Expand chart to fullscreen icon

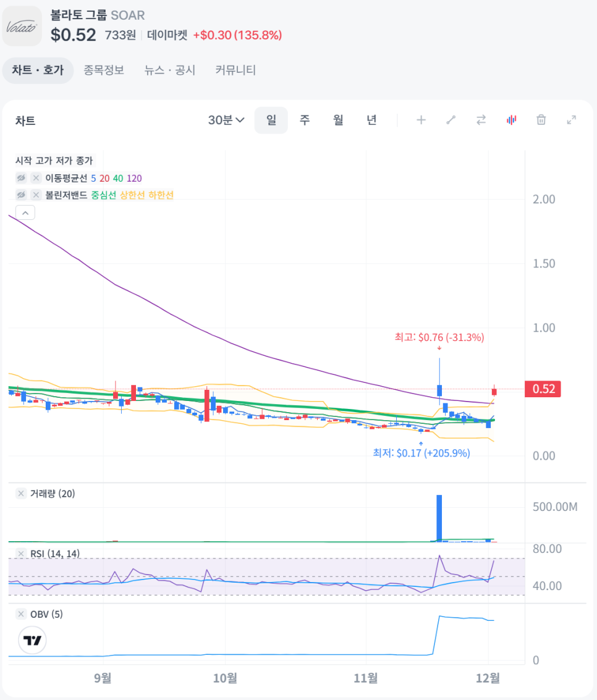(x=572, y=120)
